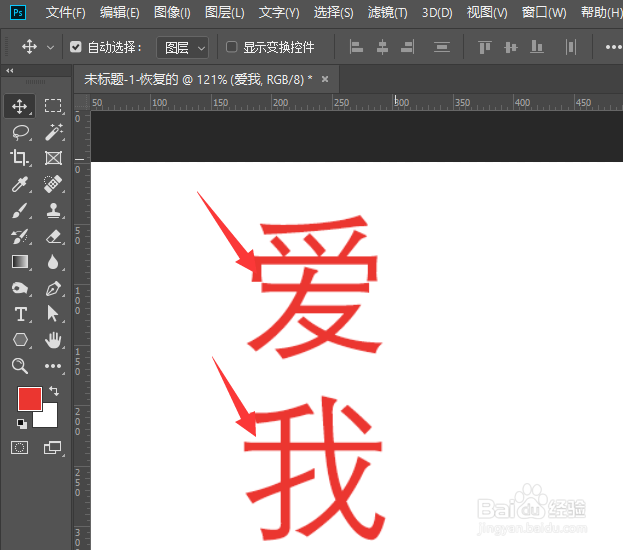Open the 窗口(W) menu
This screenshot has width=623, height=550.
coord(544,13)
